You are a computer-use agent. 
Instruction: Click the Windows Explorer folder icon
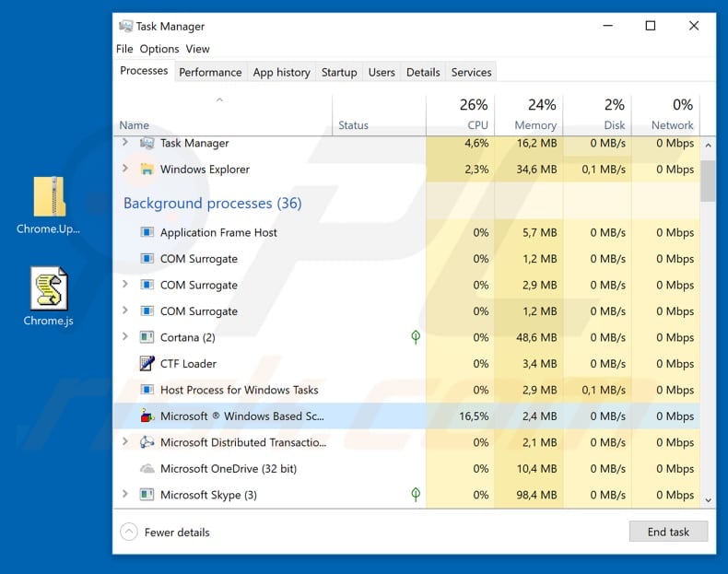[x=147, y=170]
